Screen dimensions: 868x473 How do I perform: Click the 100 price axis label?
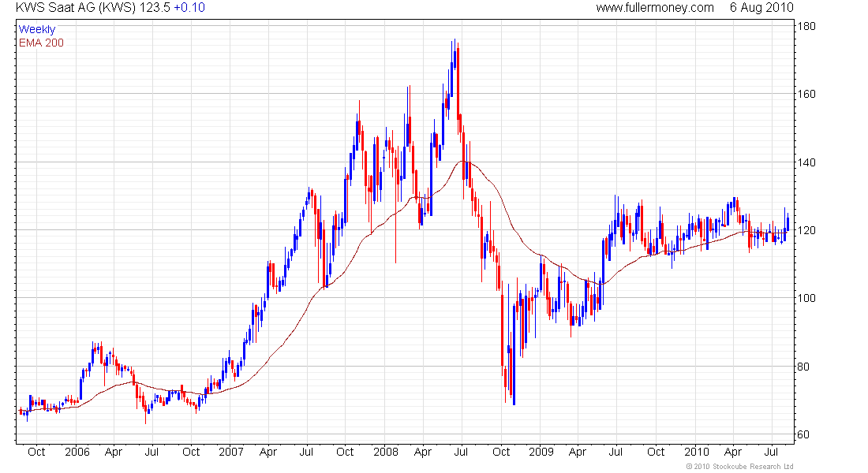coord(806,298)
